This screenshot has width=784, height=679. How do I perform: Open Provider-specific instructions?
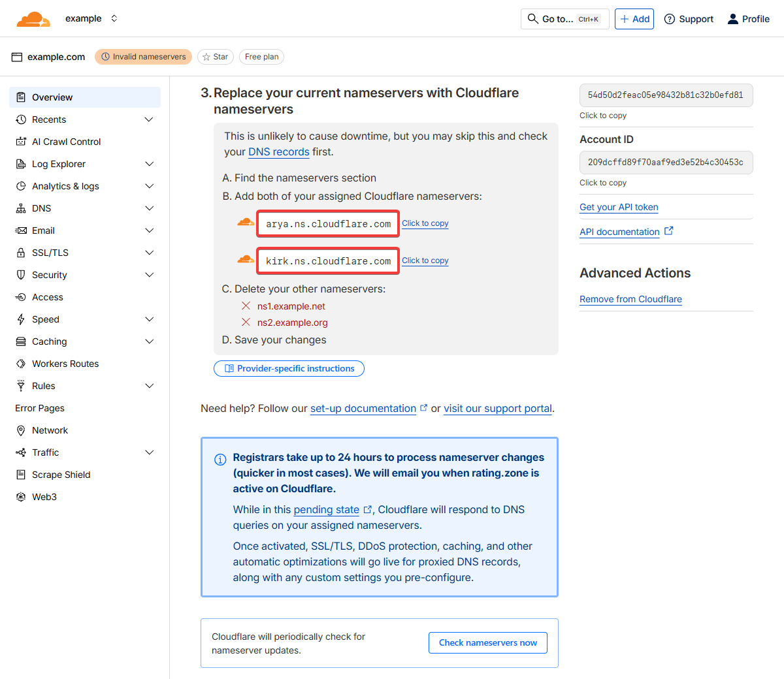point(289,368)
